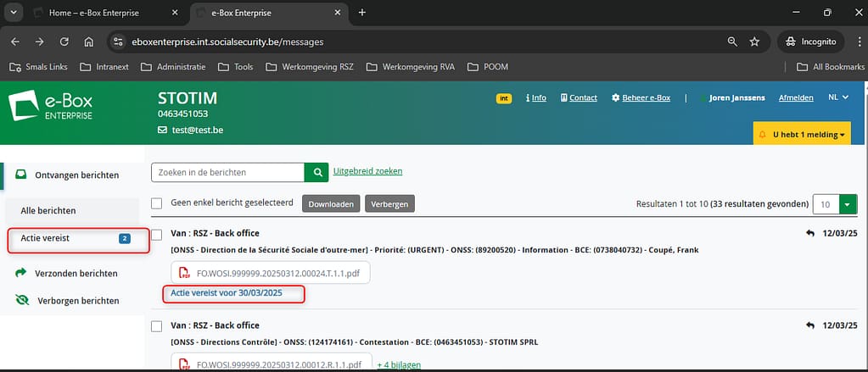This screenshot has width=868, height=372.
Task: Open Smals Links bookmark folder
Action: 38,67
